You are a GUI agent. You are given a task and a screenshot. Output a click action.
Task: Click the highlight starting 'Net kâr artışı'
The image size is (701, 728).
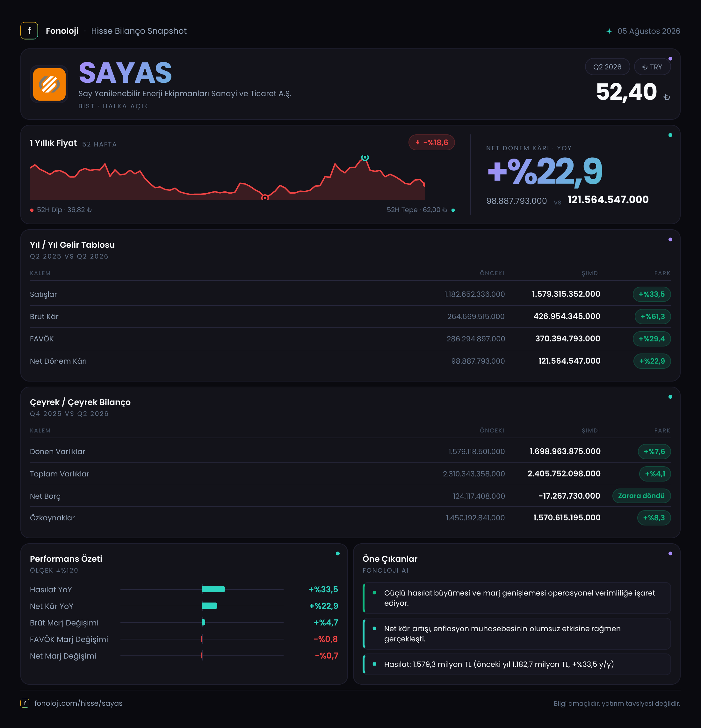tap(517, 634)
